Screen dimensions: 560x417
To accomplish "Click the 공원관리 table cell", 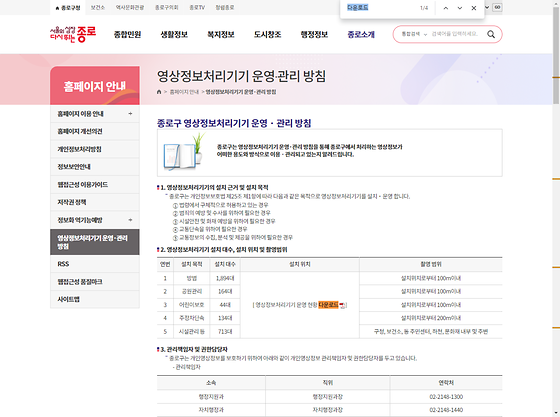I will (x=192, y=292).
